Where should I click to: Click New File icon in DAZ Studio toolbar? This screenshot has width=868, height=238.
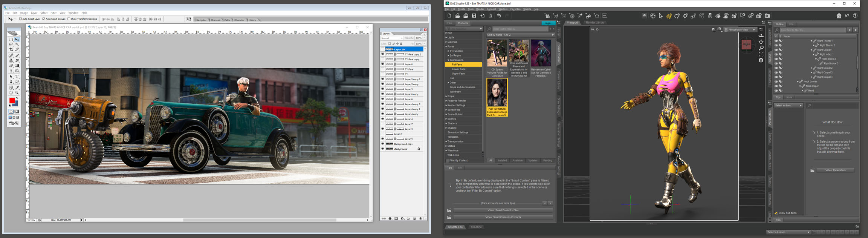449,16
